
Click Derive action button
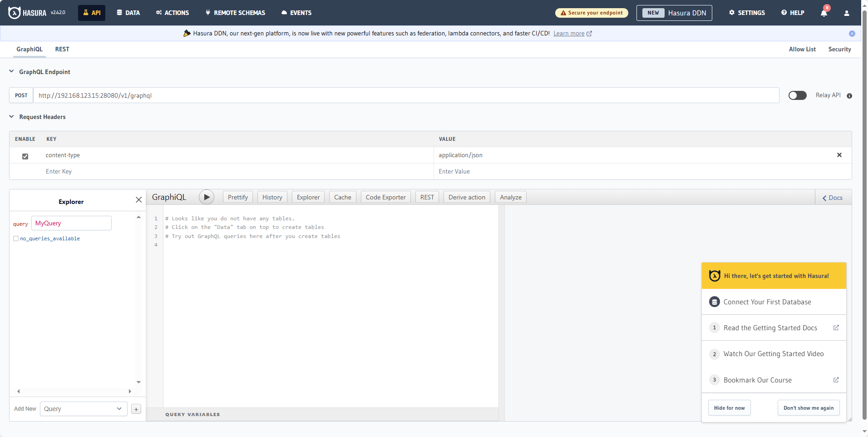click(x=467, y=197)
